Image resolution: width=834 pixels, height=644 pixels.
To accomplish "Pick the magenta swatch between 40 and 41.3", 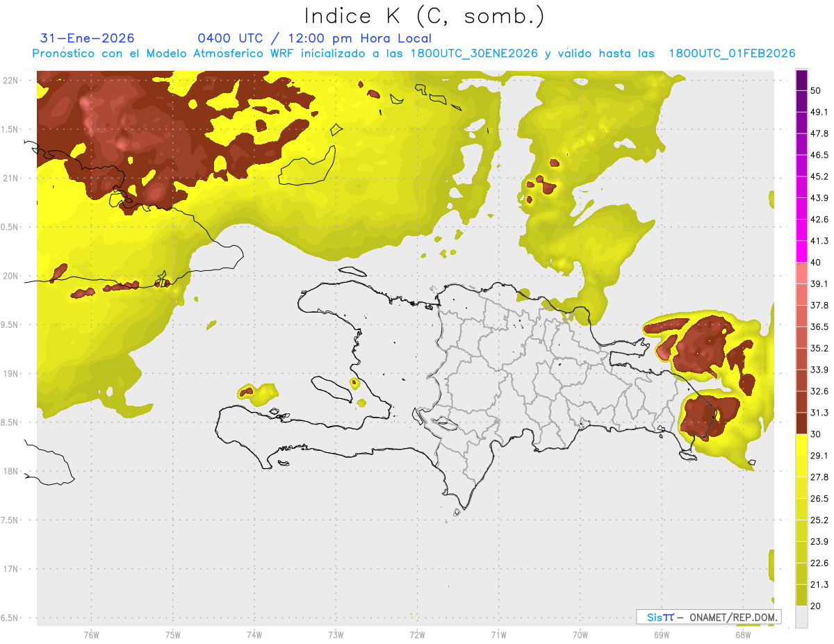I will (x=801, y=251).
